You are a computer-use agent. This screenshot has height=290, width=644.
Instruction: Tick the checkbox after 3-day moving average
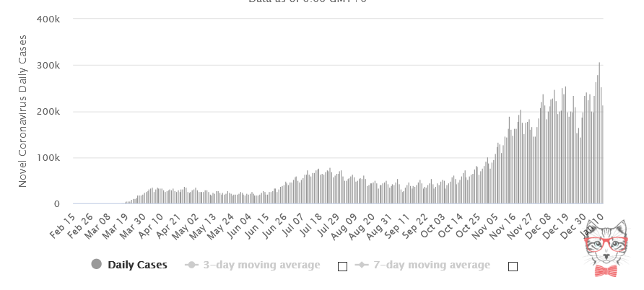(x=342, y=266)
